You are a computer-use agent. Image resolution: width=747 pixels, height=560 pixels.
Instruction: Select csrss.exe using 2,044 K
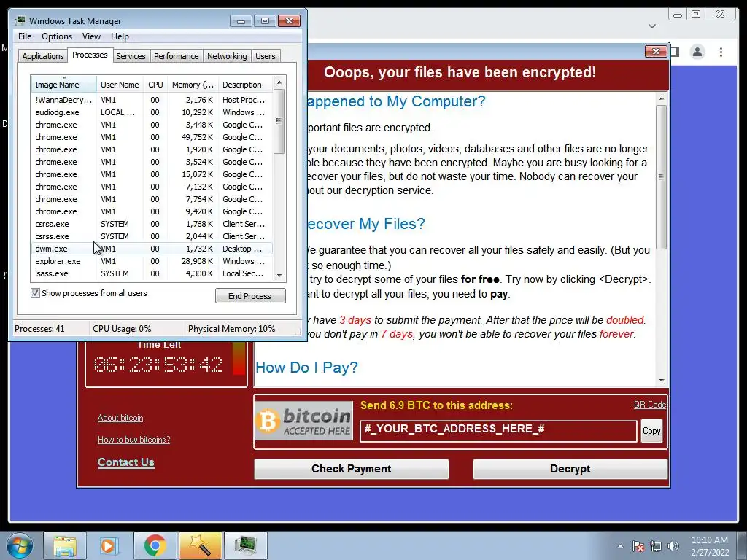tap(152, 236)
